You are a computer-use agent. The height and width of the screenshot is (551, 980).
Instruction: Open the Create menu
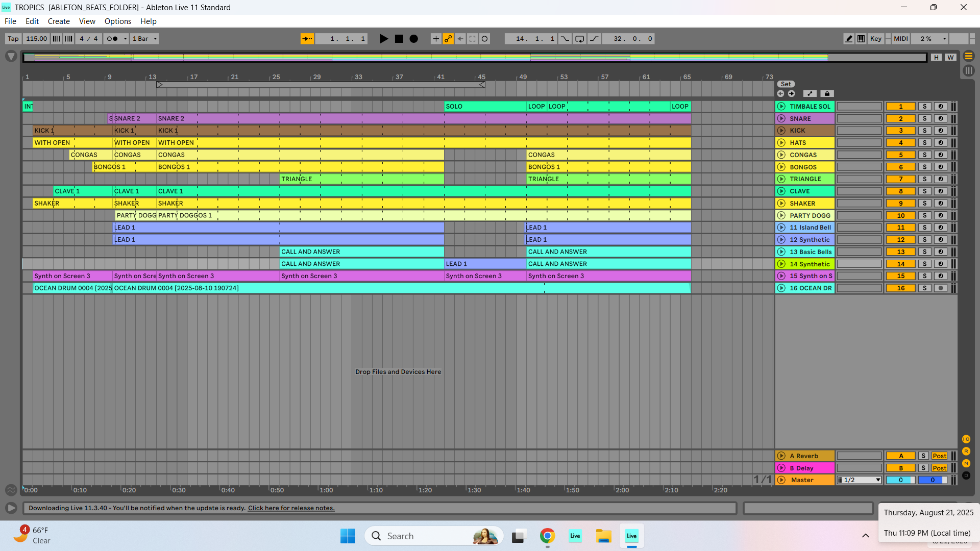pos(59,21)
